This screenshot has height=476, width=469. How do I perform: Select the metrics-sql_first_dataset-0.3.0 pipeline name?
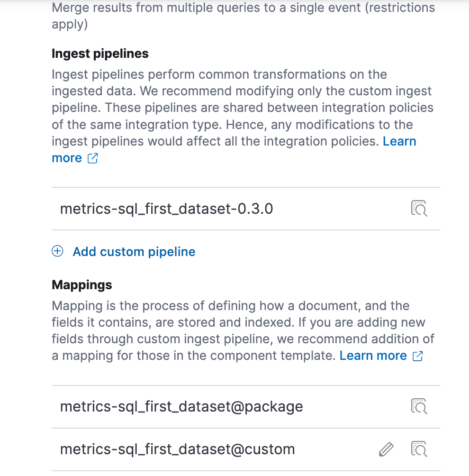coord(166,209)
